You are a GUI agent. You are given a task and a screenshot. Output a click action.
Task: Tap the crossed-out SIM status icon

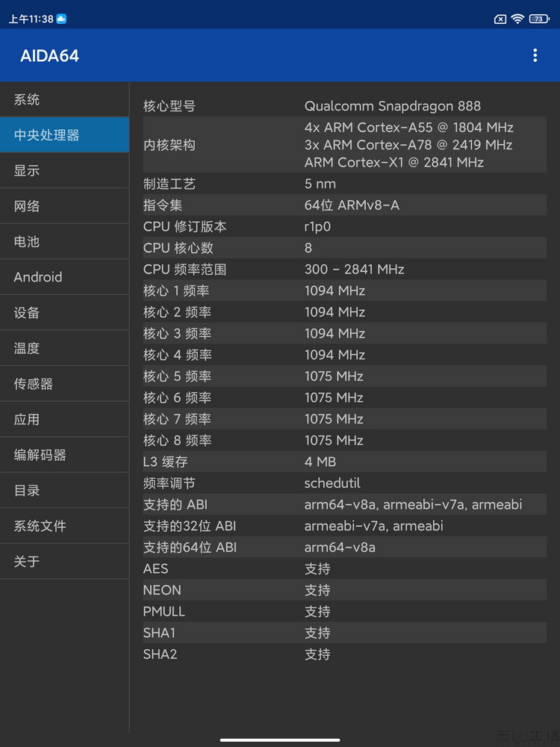(500, 19)
